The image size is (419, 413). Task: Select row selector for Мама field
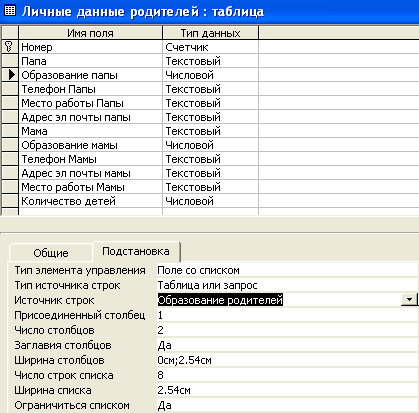pyautogui.click(x=10, y=131)
